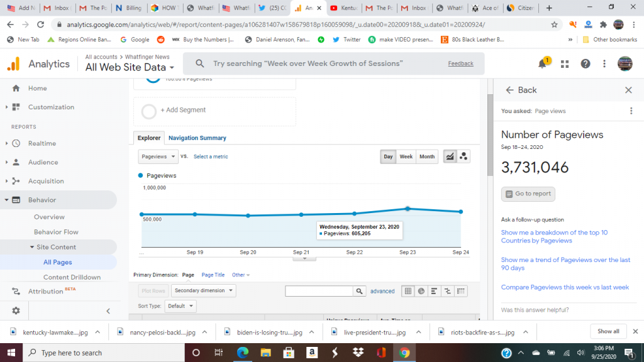Select the Day granularity toggle
The image size is (644, 362).
(x=388, y=156)
